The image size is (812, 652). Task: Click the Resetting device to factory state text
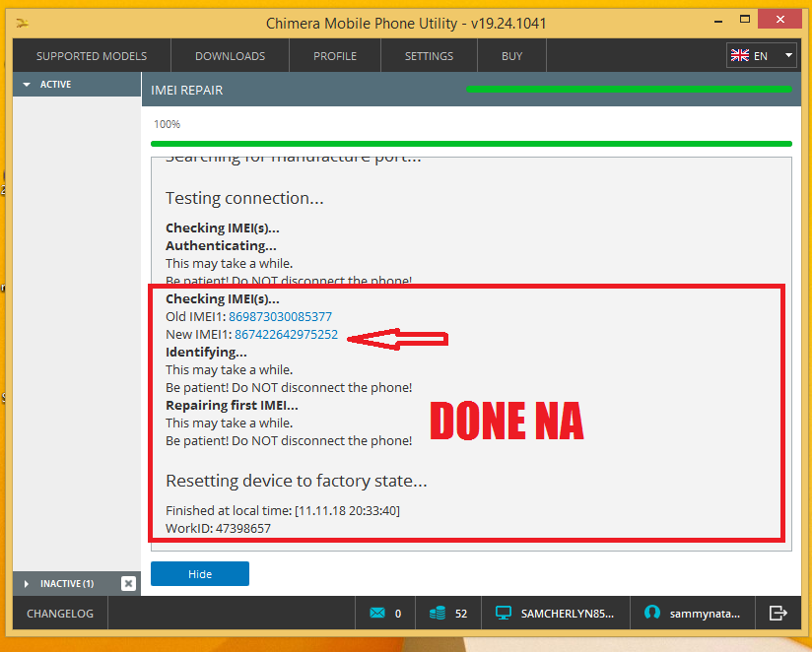297,481
